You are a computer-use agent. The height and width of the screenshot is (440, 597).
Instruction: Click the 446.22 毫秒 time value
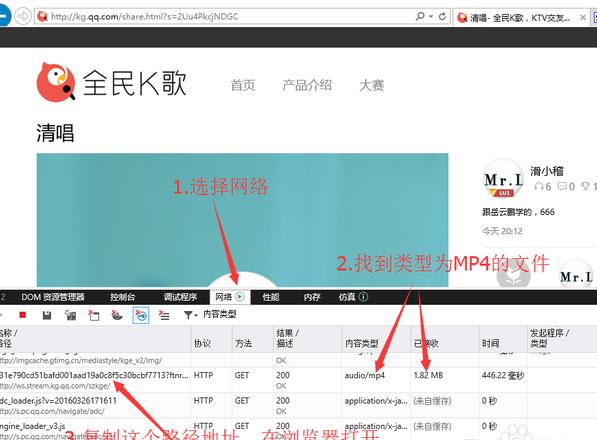(503, 375)
